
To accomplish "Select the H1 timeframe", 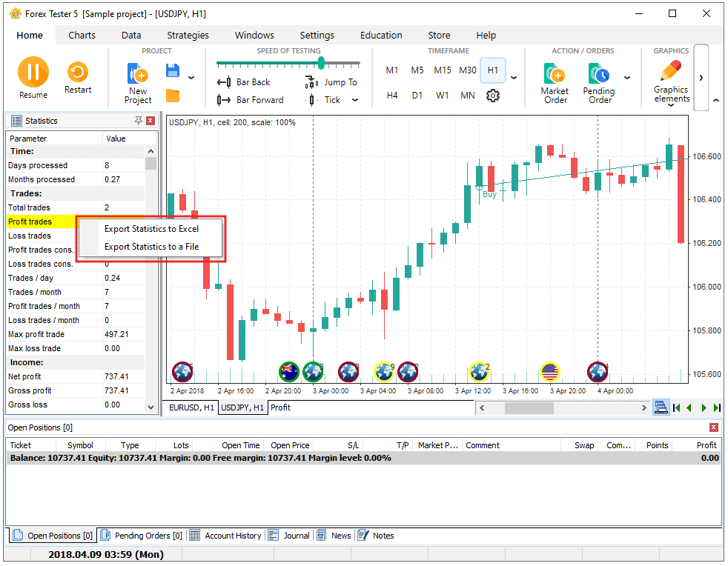I will coord(493,70).
